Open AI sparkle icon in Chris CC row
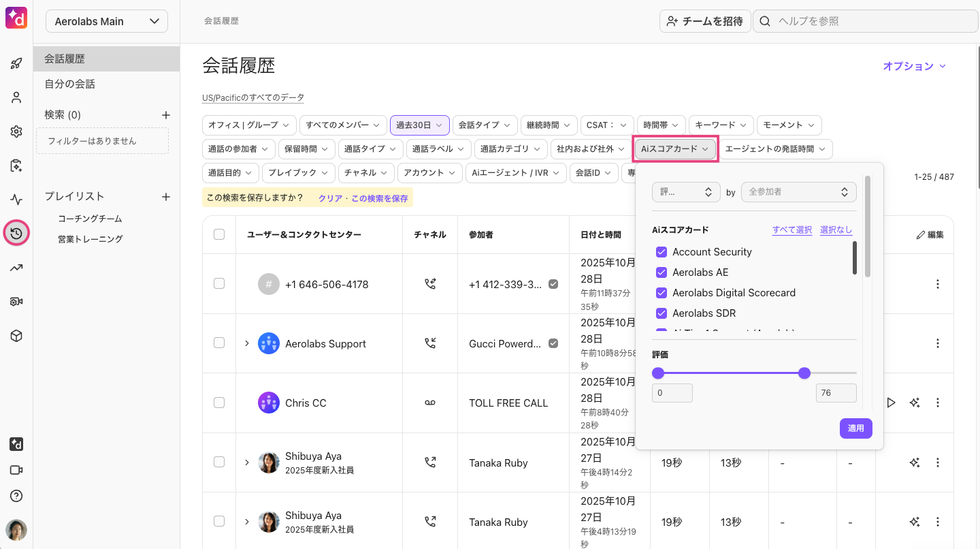Image resolution: width=980 pixels, height=549 pixels. 915,403
